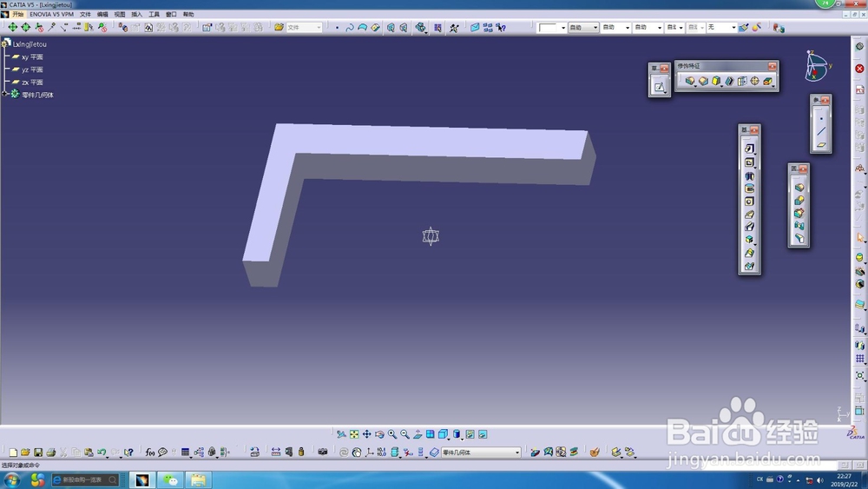868x489 pixels.
Task: Open the ENOVIA V5 VPM menu
Action: tap(51, 14)
